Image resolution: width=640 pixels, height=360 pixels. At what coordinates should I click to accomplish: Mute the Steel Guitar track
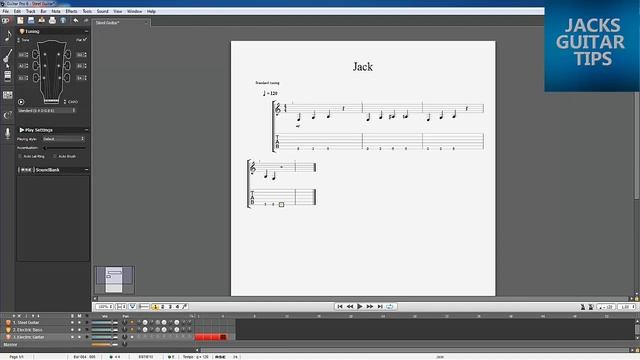pyautogui.click(x=80, y=322)
